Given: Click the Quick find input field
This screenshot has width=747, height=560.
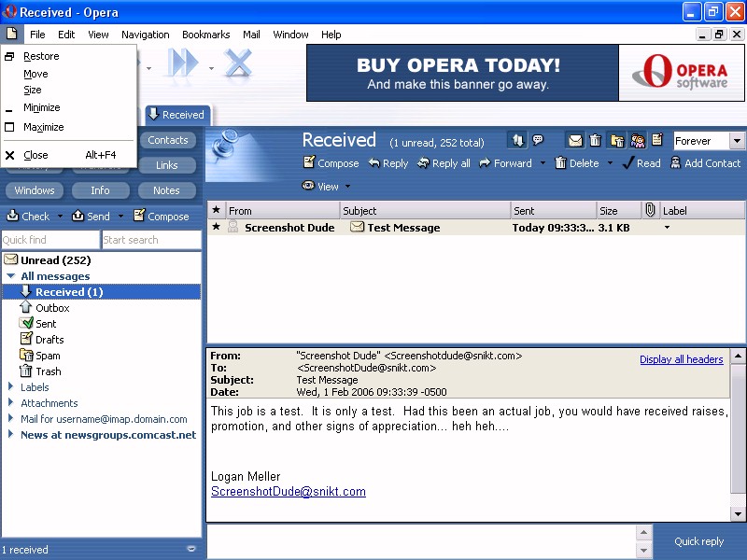Looking at the screenshot, I should coord(50,240).
